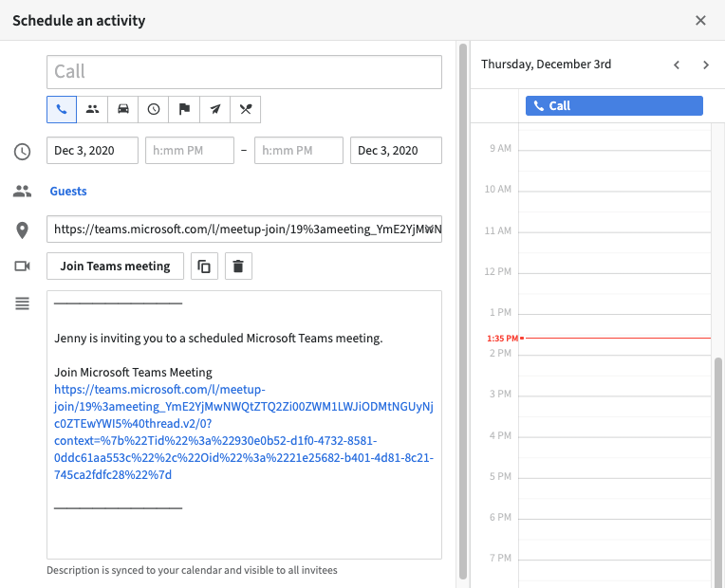This screenshot has width=725, height=588.
Task: Click 'Join Microsoft Teams Meeting' text in description
Action: (133, 372)
